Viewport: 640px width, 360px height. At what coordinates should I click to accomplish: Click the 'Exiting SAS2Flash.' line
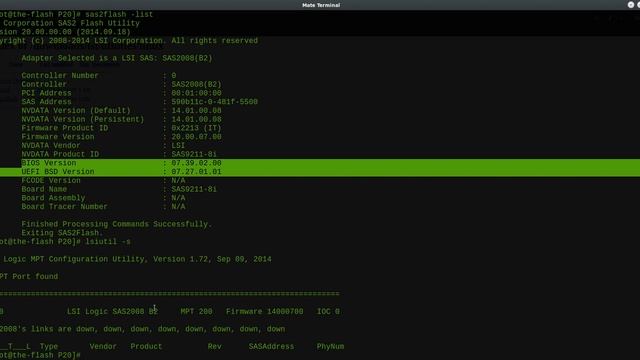pyautogui.click(x=62, y=233)
